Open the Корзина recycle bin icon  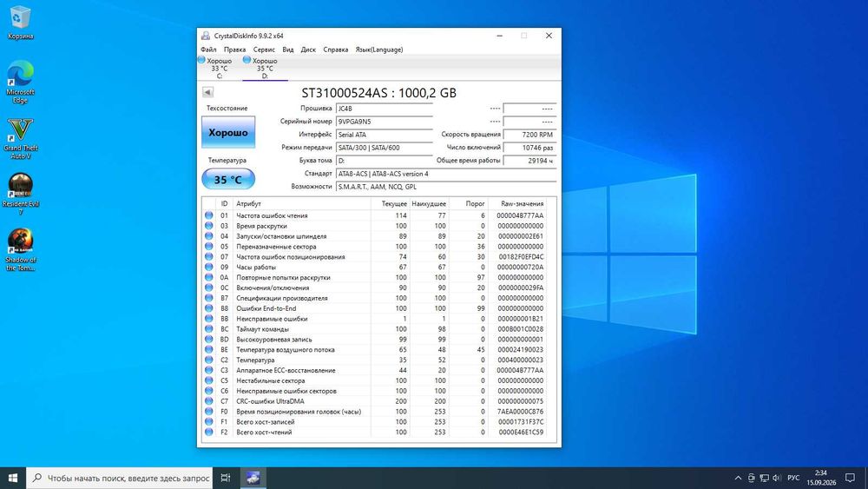point(20,23)
